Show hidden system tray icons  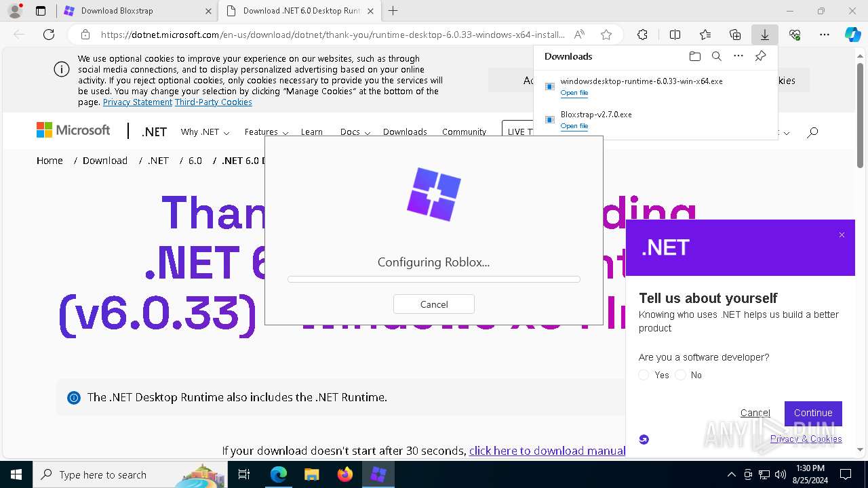coord(731,474)
